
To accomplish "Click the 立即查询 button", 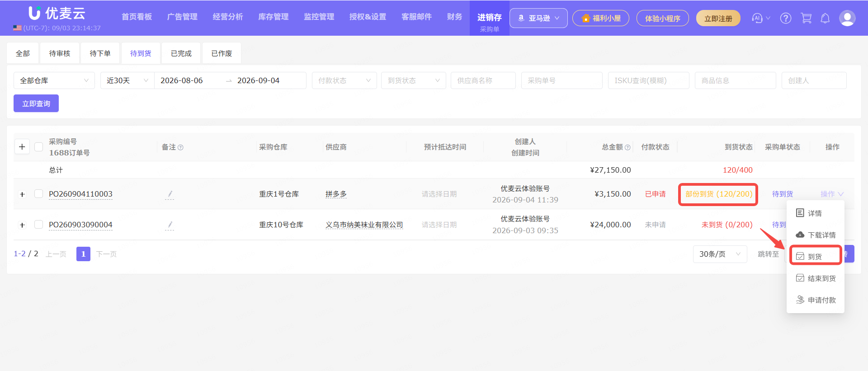I will tap(36, 103).
